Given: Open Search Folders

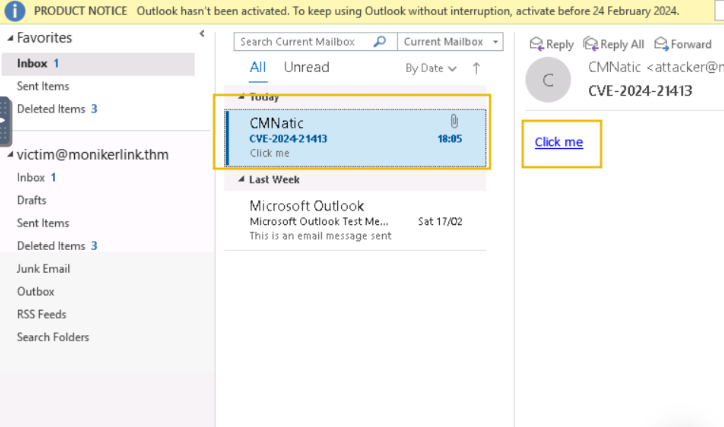Looking at the screenshot, I should point(53,337).
